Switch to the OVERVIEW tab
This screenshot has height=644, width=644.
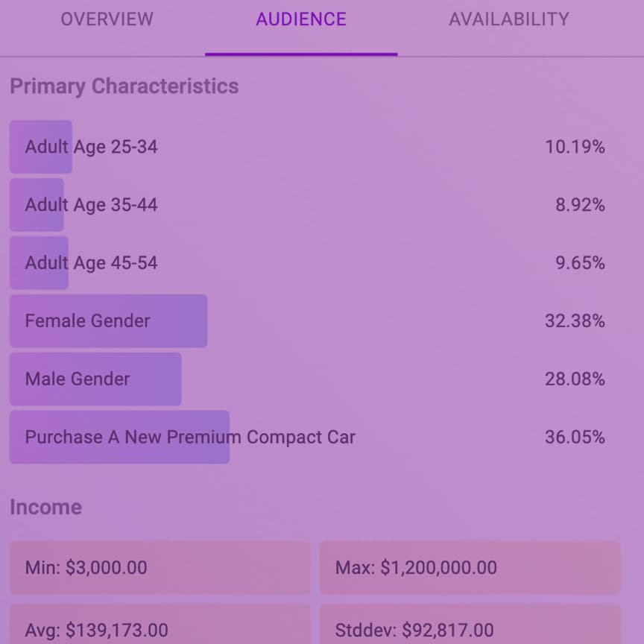point(107,19)
